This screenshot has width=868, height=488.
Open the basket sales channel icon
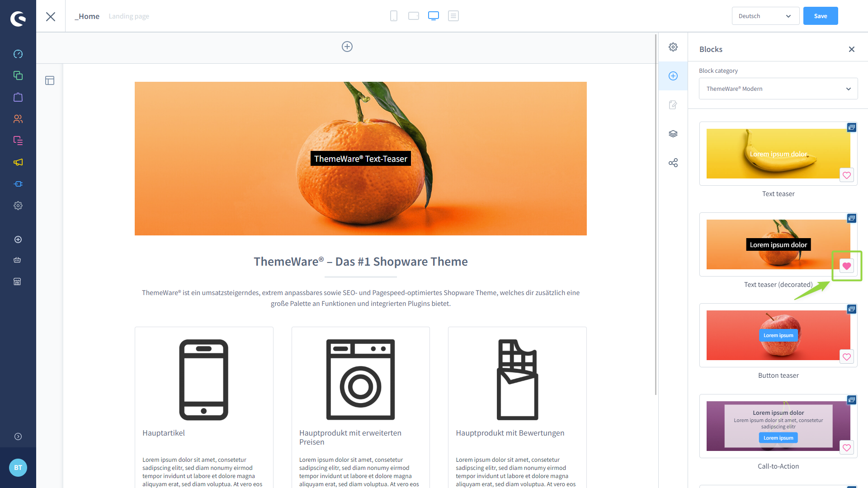pos(17,260)
